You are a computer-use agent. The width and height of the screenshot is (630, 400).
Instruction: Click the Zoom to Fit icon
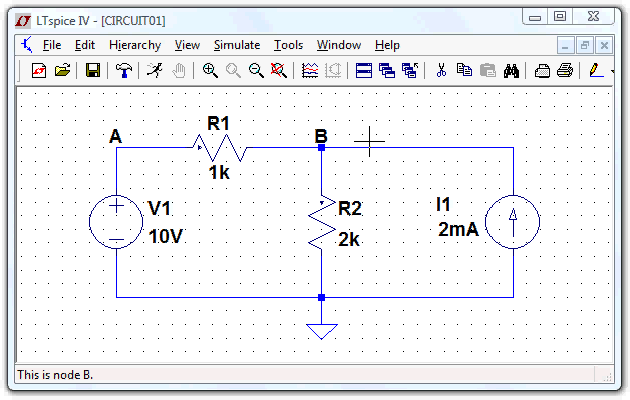279,70
